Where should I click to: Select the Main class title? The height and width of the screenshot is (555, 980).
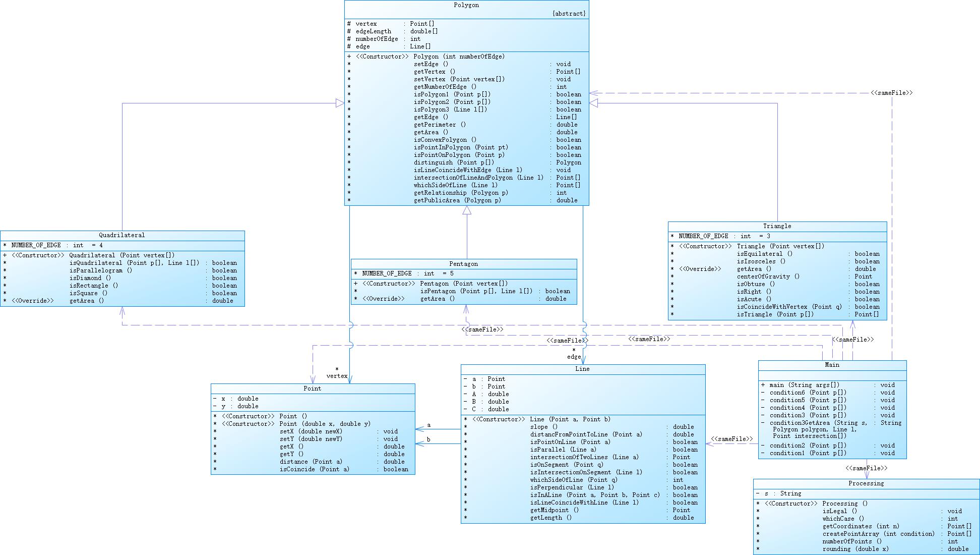pos(832,365)
